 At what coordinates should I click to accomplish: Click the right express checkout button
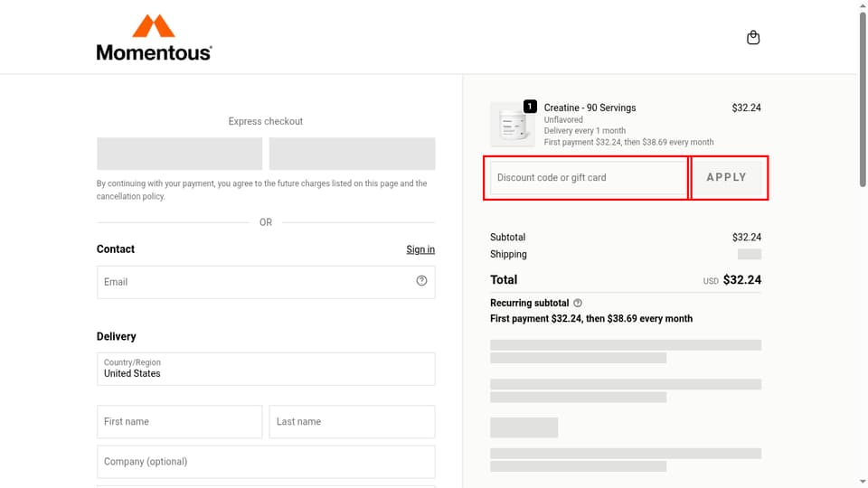pyautogui.click(x=352, y=154)
